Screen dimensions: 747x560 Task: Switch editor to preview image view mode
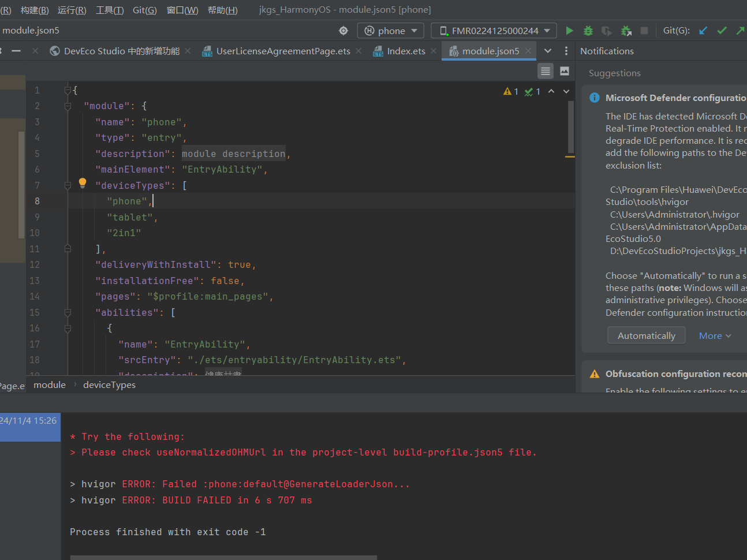coord(565,71)
